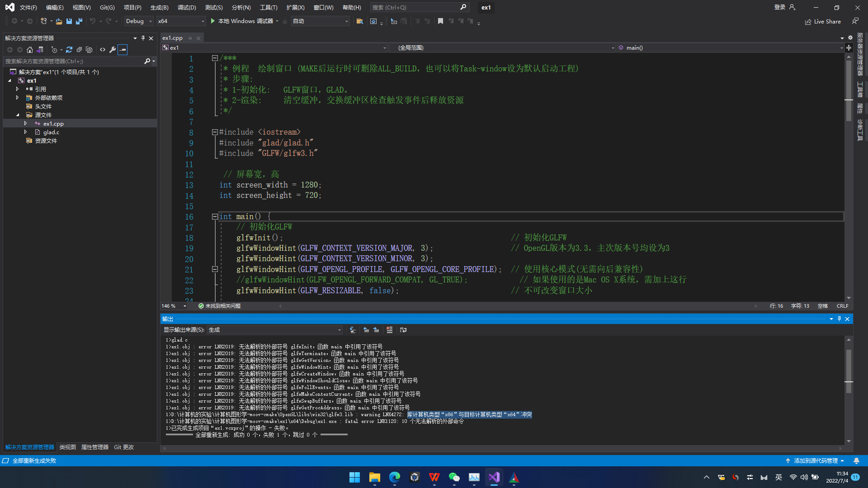Image resolution: width=868 pixels, height=488 pixels.
Task: Expand the 外部依赖项 tree node
Action: (x=17, y=98)
